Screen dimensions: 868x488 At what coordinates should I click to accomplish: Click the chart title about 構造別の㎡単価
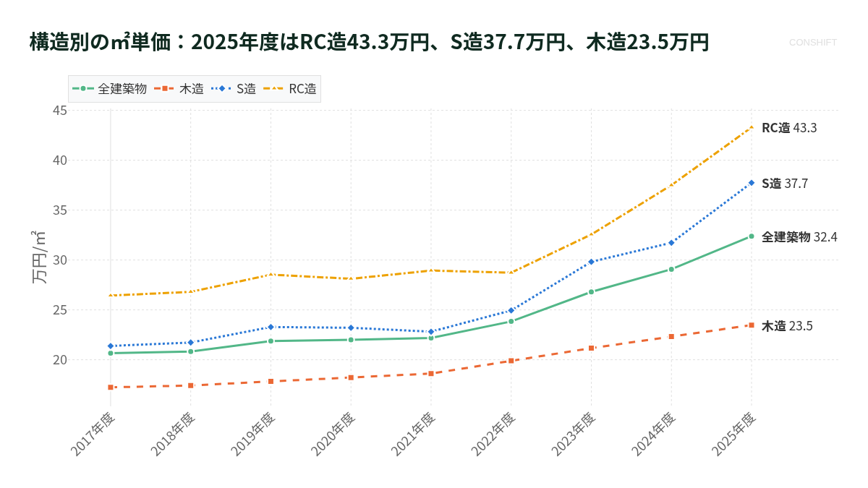point(369,43)
